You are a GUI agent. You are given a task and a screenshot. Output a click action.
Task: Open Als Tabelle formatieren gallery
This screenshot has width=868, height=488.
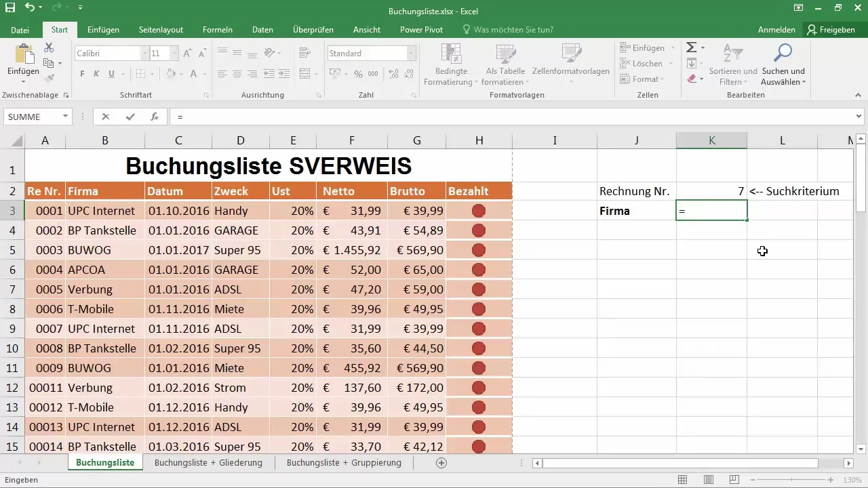point(505,66)
